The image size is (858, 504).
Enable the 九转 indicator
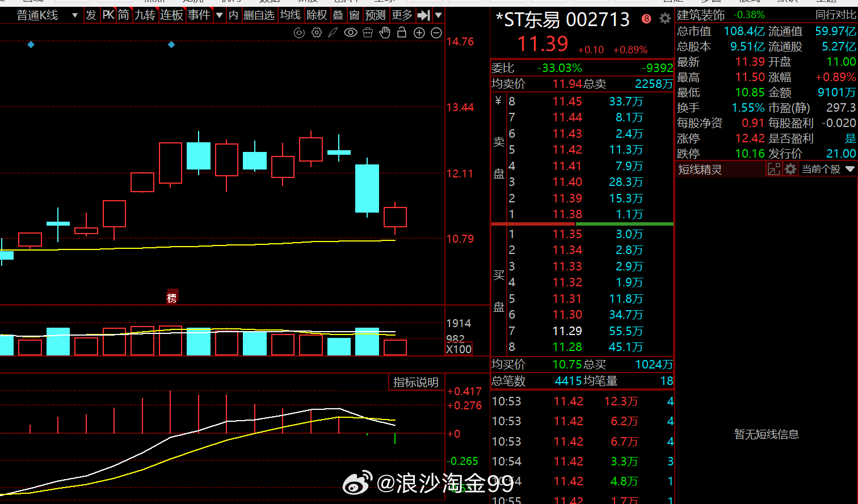[145, 15]
